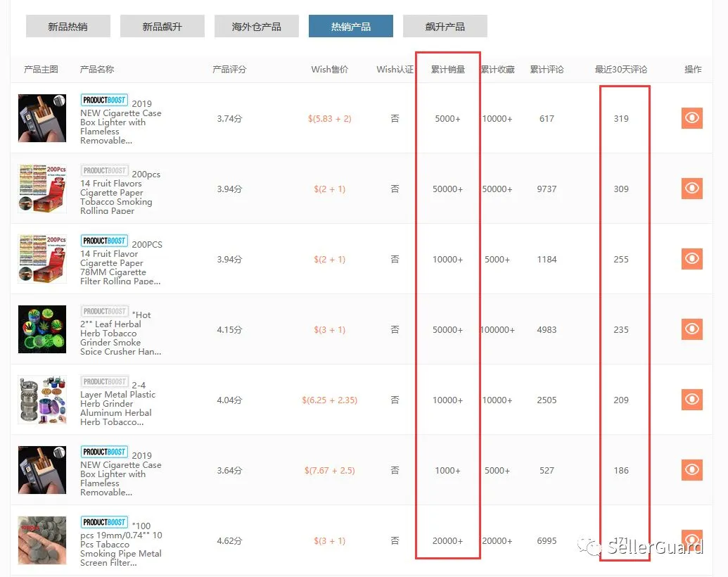
Task: Switch to 新品热销 tab
Action: pyautogui.click(x=68, y=27)
